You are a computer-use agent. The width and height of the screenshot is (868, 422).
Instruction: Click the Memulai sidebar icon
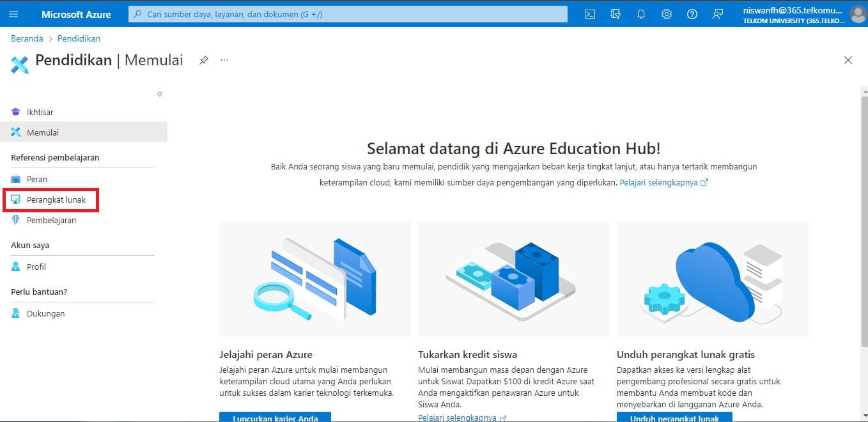click(x=16, y=132)
